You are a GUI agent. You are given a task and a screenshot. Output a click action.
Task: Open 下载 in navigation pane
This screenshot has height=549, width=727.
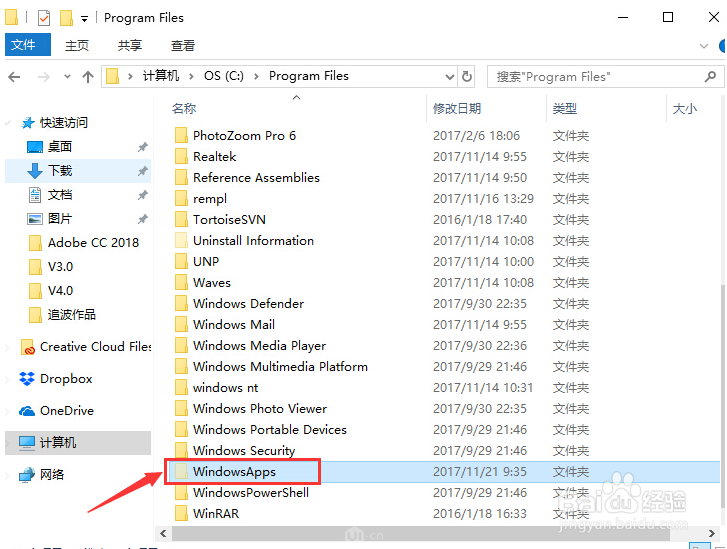(60, 171)
